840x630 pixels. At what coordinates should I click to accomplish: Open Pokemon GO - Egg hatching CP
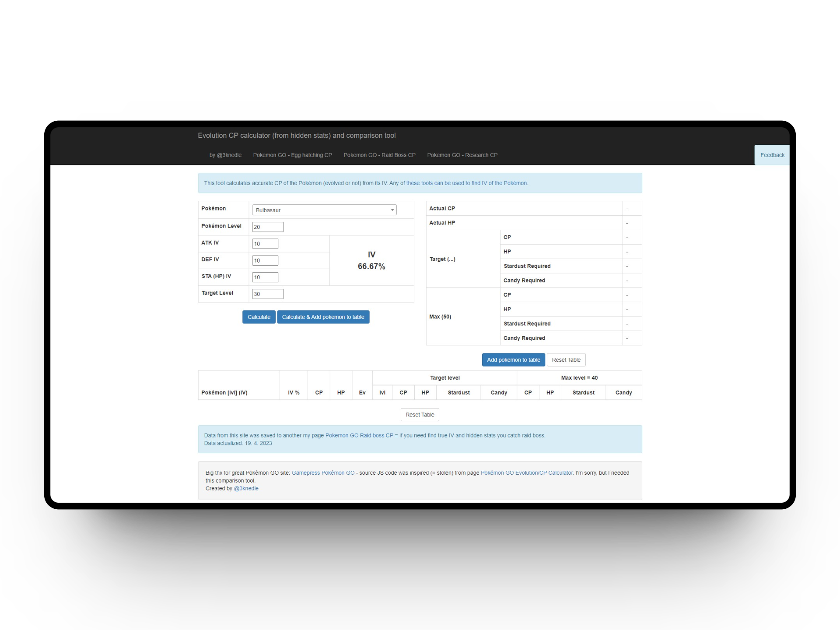(x=292, y=155)
